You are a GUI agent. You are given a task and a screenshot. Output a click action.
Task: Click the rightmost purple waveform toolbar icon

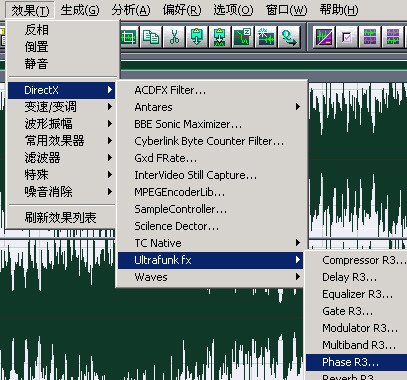click(x=393, y=37)
